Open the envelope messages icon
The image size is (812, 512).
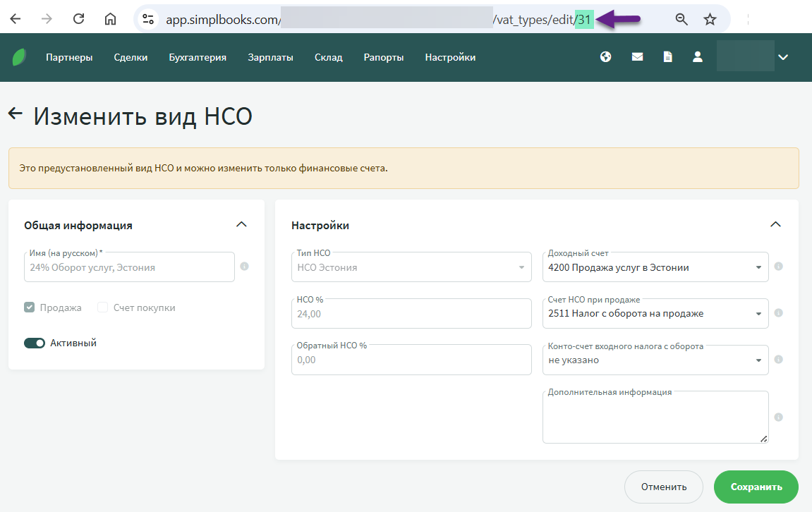coord(637,57)
